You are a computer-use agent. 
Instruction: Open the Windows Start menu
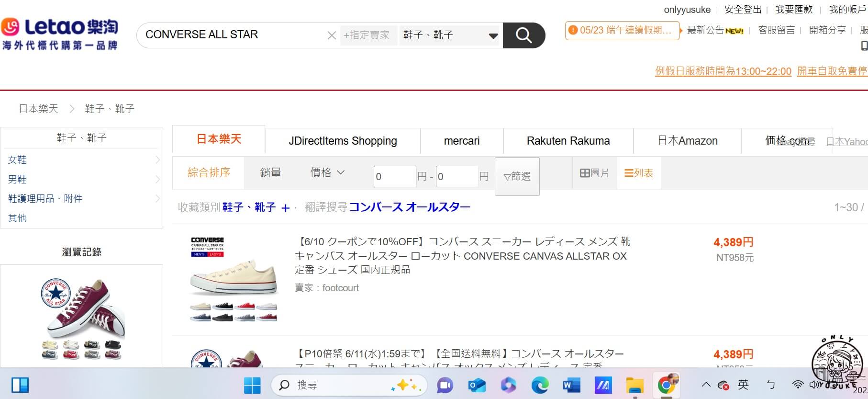[x=252, y=385]
